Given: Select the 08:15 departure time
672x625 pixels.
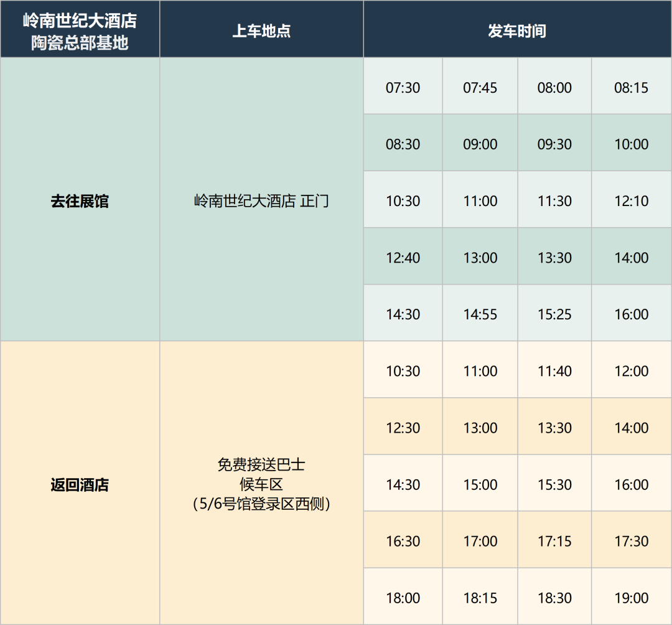Looking at the screenshot, I should click(x=632, y=86).
